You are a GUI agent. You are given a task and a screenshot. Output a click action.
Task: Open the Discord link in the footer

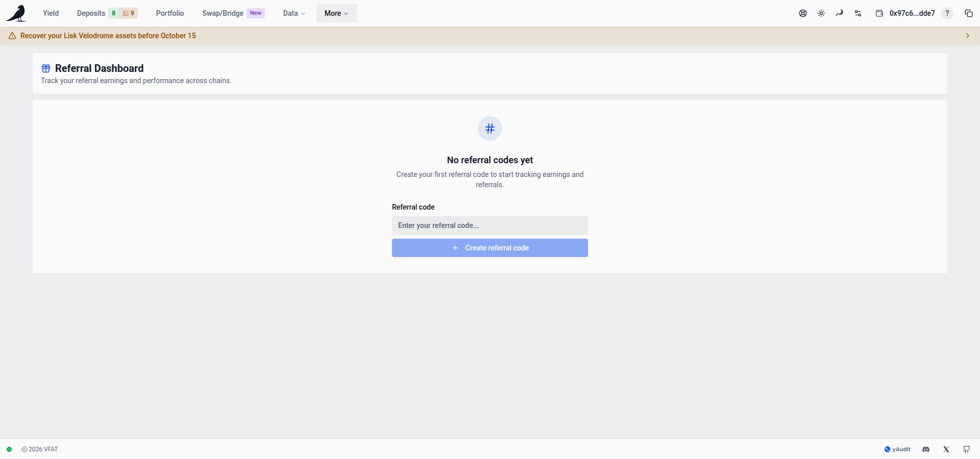point(926,449)
